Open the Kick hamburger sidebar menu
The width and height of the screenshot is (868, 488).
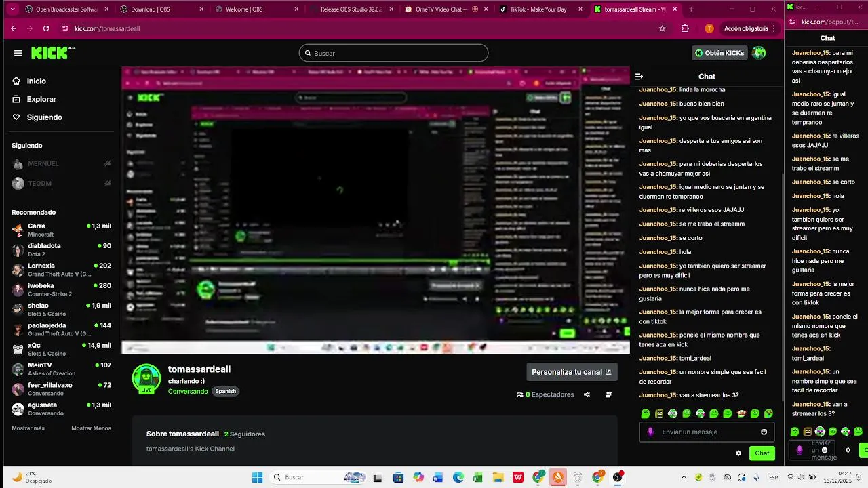click(18, 53)
